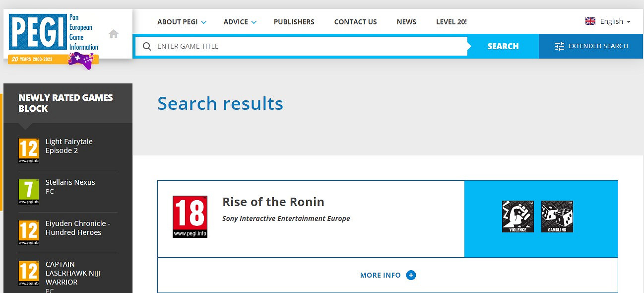The image size is (644, 293).
Task: Click the Violence content descriptor icon
Action: [517, 217]
